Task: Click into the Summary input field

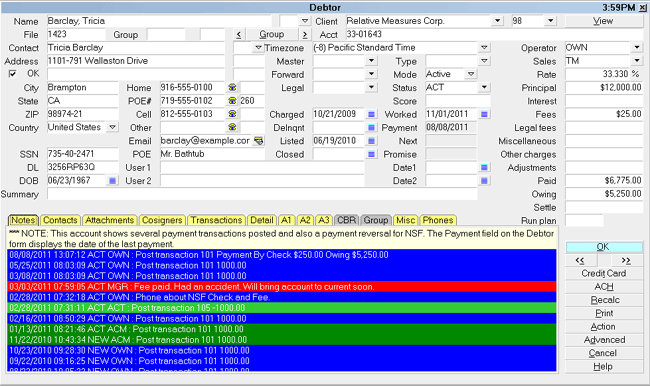Action: click(262, 194)
